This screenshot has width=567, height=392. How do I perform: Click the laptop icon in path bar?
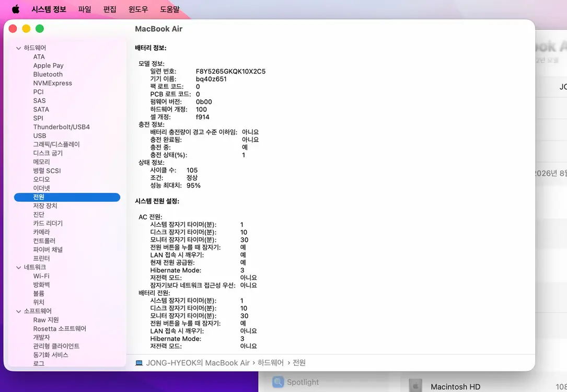pos(139,363)
